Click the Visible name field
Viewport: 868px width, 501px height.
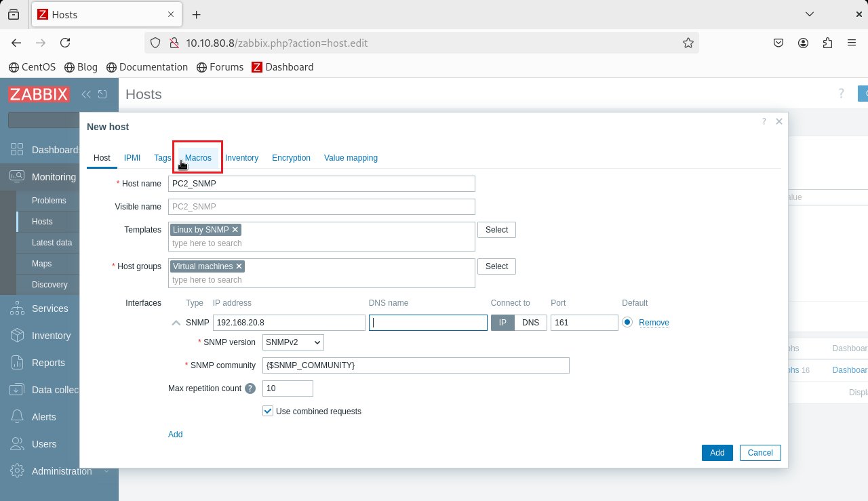321,207
